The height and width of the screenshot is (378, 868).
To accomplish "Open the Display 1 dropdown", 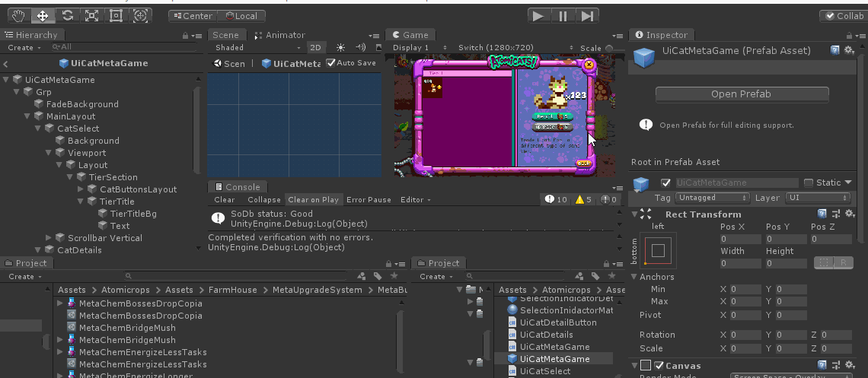I will 420,47.
